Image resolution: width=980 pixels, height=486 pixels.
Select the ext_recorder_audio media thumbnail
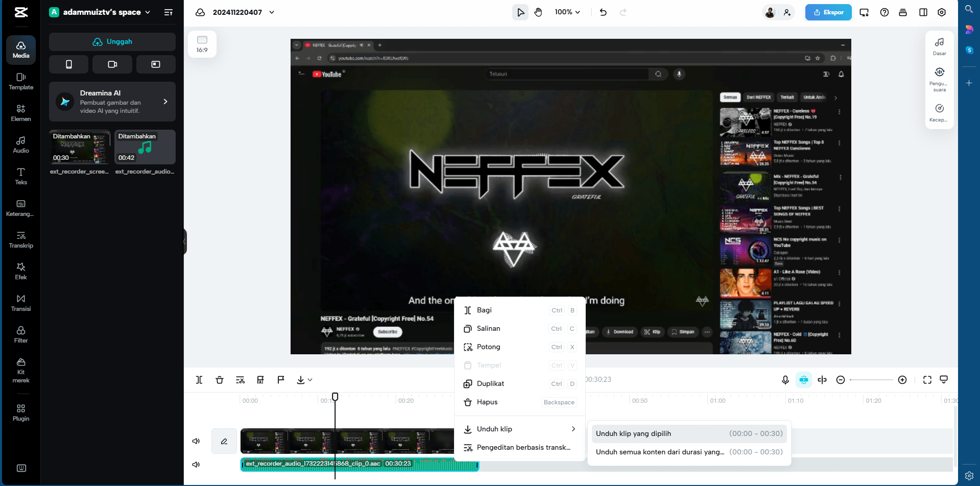tap(145, 147)
